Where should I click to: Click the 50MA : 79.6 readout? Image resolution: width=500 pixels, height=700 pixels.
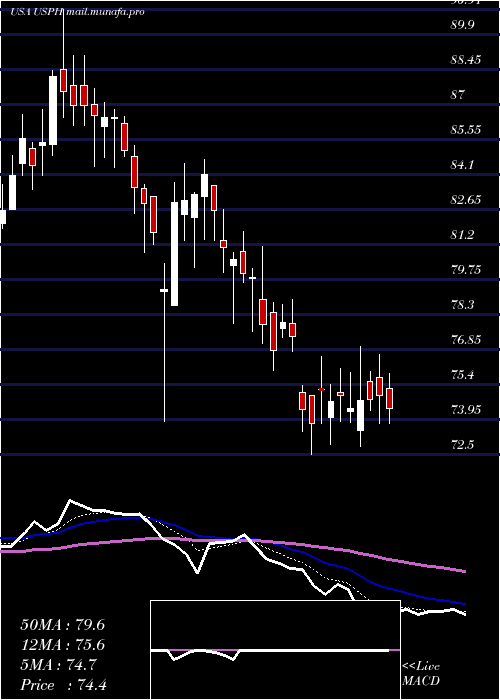[x=63, y=625]
